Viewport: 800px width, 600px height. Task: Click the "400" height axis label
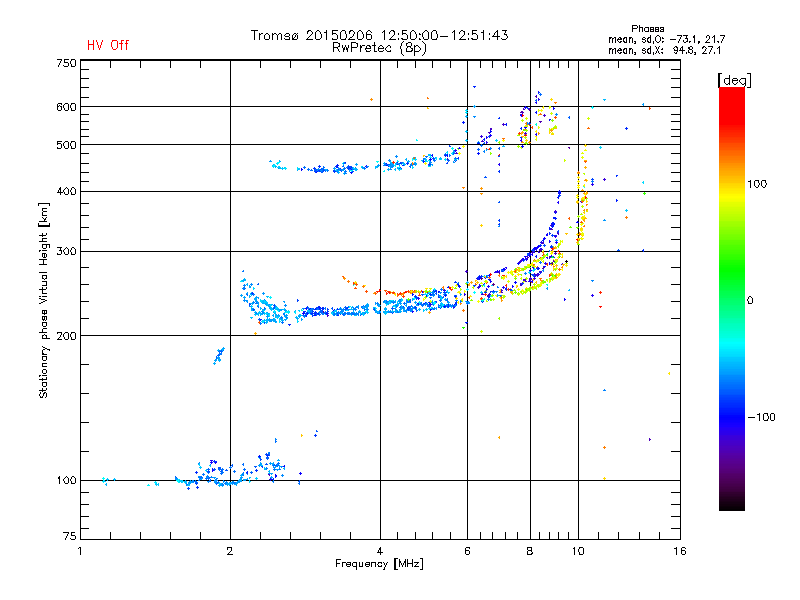coord(66,191)
